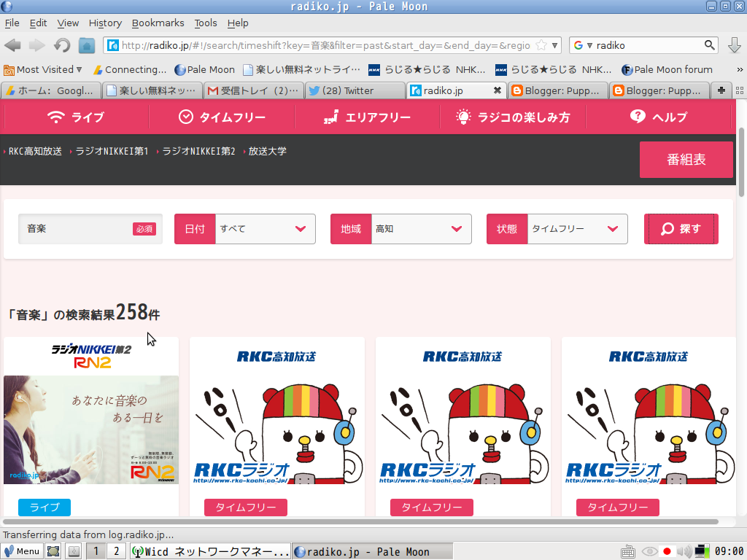
Task: Open the 状態 dropdown set to タイムフリー
Action: click(x=576, y=228)
